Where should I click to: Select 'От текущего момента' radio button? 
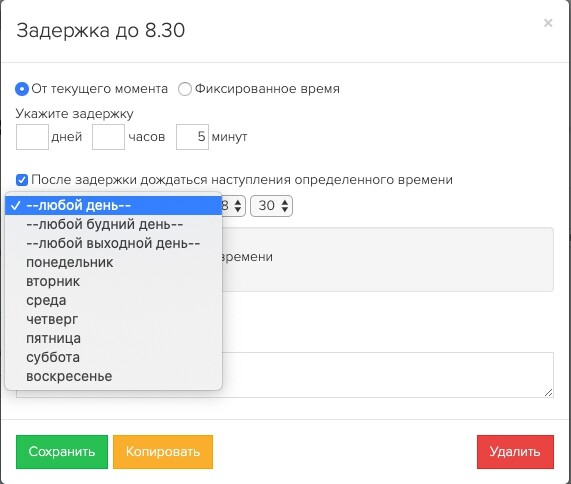[x=22, y=89]
